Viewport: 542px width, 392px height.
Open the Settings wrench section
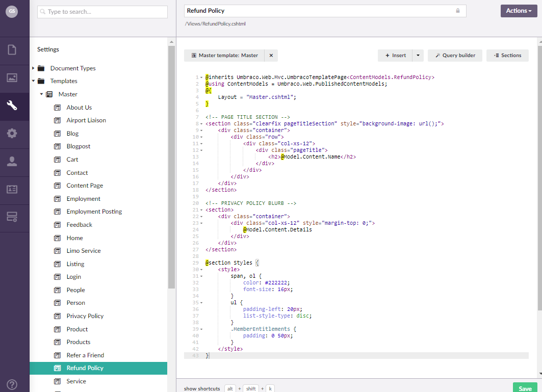tap(12, 106)
